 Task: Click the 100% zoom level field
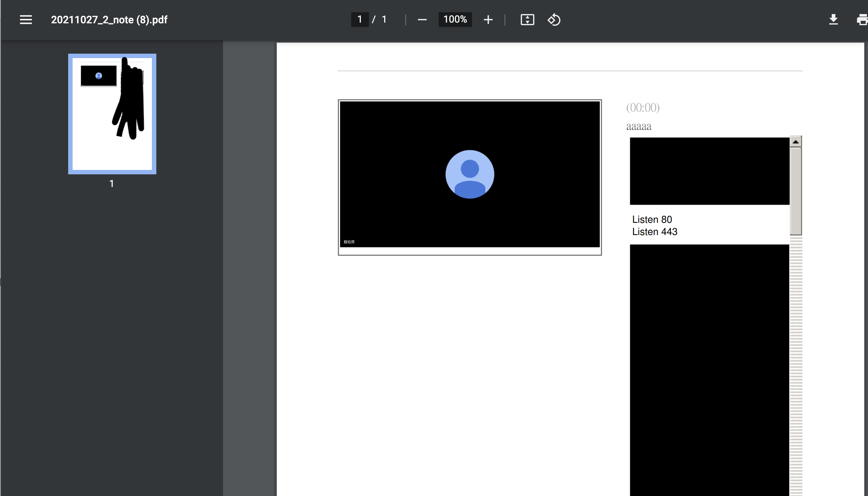point(455,20)
